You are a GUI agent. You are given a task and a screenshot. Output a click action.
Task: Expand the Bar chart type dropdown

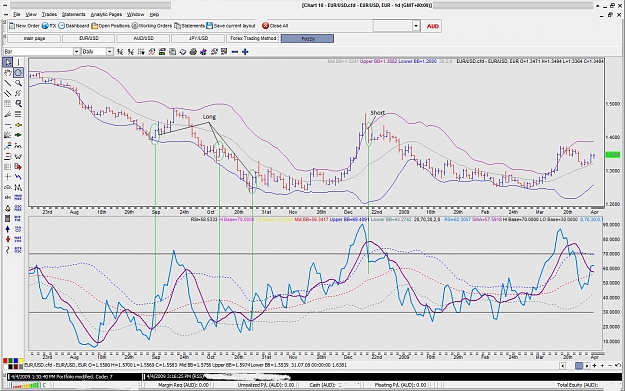point(76,51)
